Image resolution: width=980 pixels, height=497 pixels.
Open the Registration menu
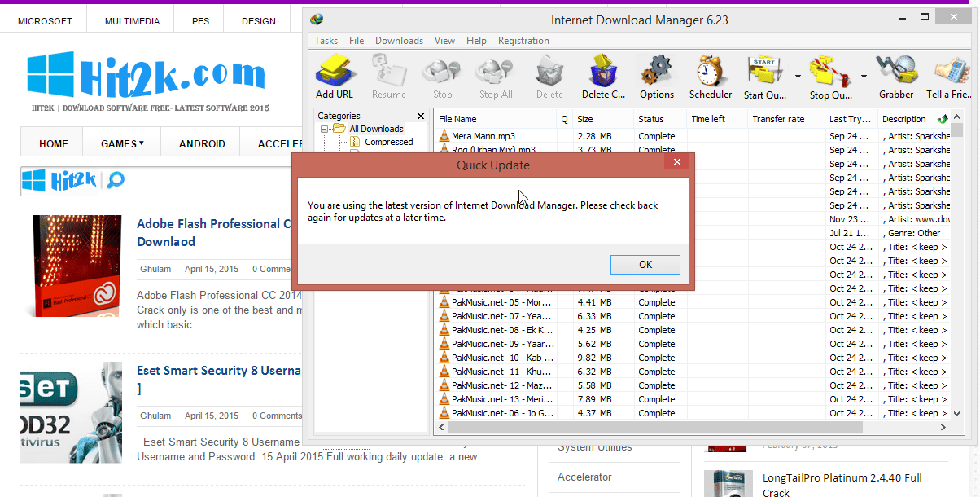(523, 41)
